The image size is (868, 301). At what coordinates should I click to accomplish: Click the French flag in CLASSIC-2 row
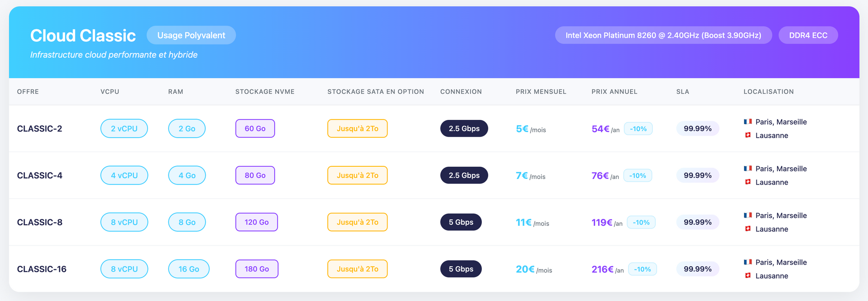click(x=748, y=122)
